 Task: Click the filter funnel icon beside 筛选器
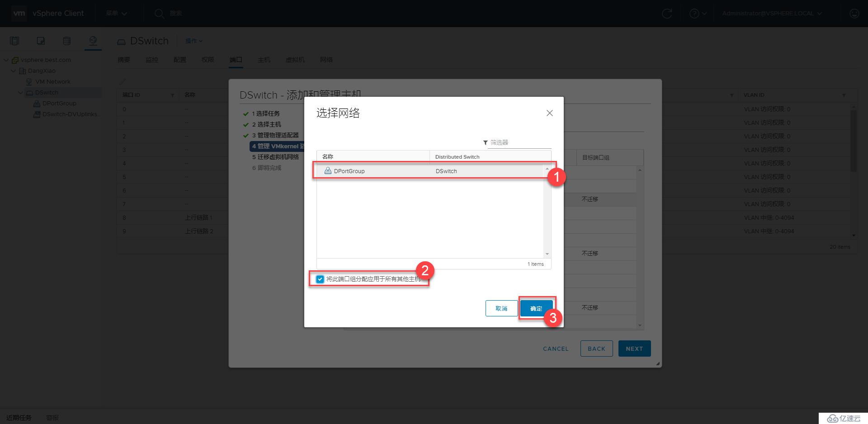(x=485, y=142)
